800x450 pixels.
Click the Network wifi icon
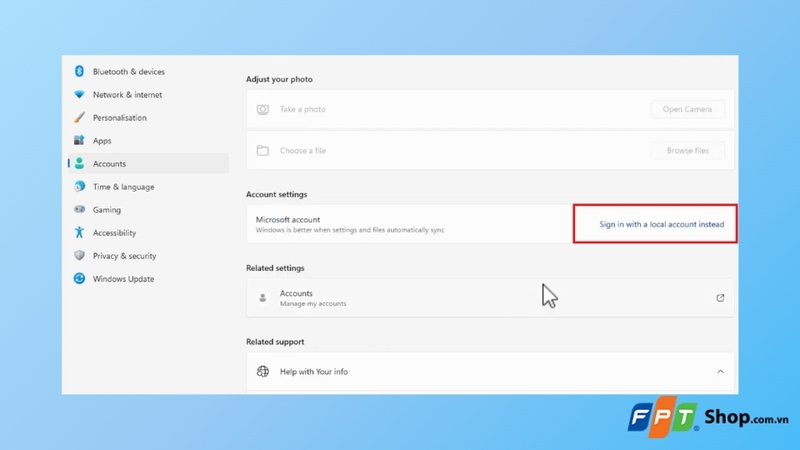[x=79, y=94]
